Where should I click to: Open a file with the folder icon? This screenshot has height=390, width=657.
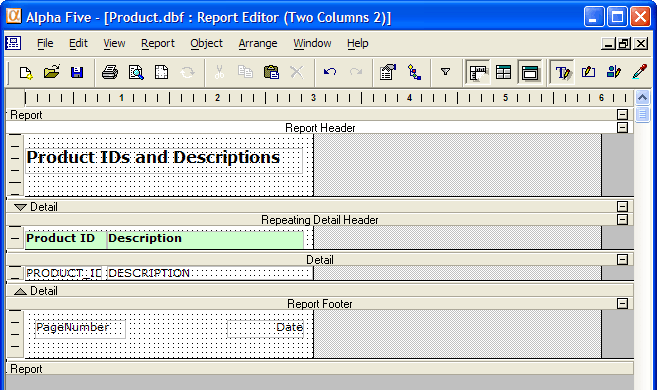pyautogui.click(x=52, y=72)
